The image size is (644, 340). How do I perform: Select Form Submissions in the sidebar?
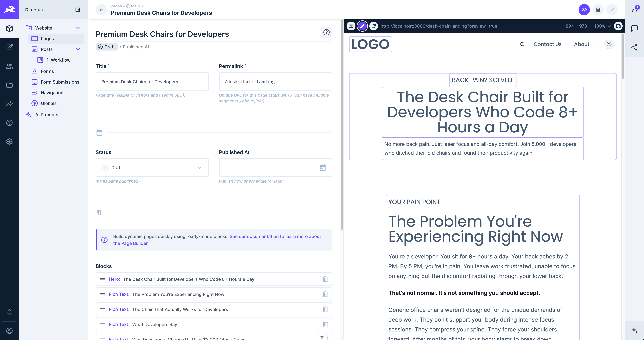[60, 82]
